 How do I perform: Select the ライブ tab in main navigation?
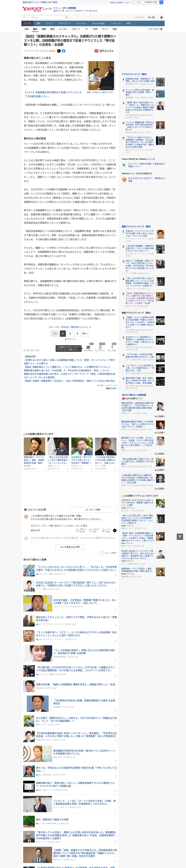coord(49,24)
